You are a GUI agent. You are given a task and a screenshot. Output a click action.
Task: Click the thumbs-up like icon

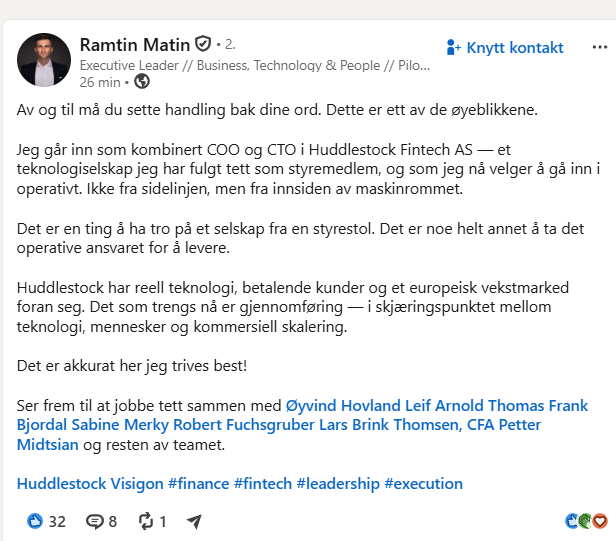35,521
